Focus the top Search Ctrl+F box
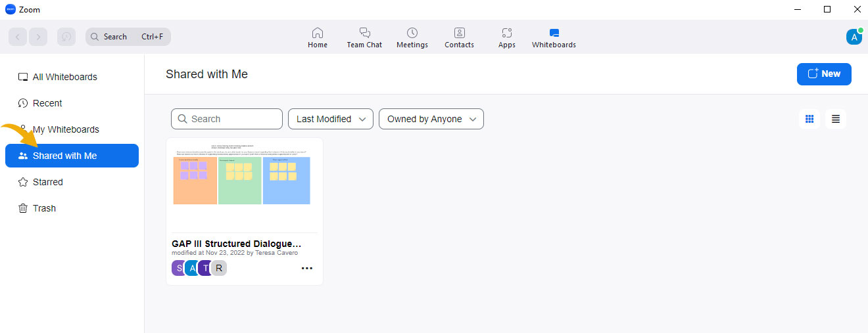The image size is (868, 333). pos(128,37)
